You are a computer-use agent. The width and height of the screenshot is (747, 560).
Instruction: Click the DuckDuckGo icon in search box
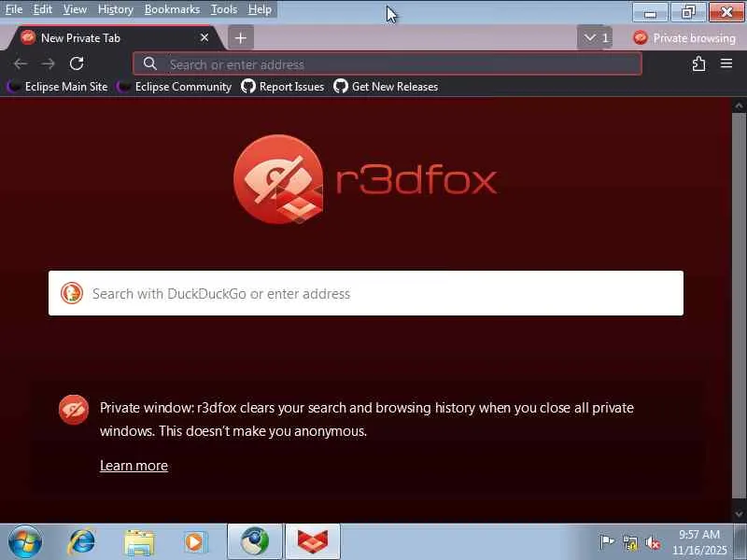point(72,293)
